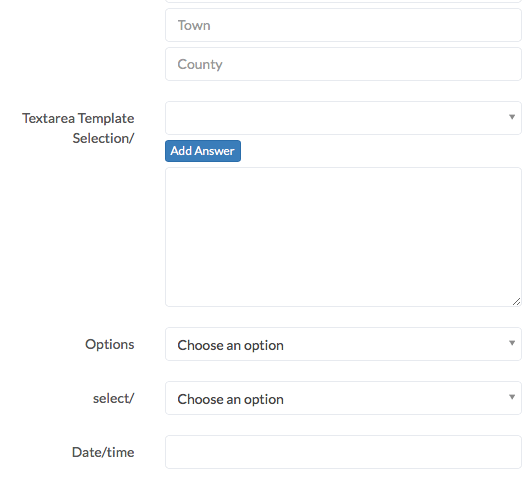Screen dimensions: 530x478
Task: Open the Textarea Template Selection dropdown
Action: click(x=343, y=118)
